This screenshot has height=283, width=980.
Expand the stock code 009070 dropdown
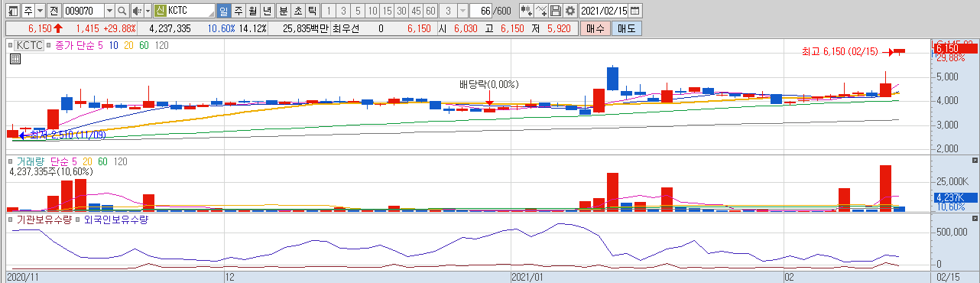[109, 11]
